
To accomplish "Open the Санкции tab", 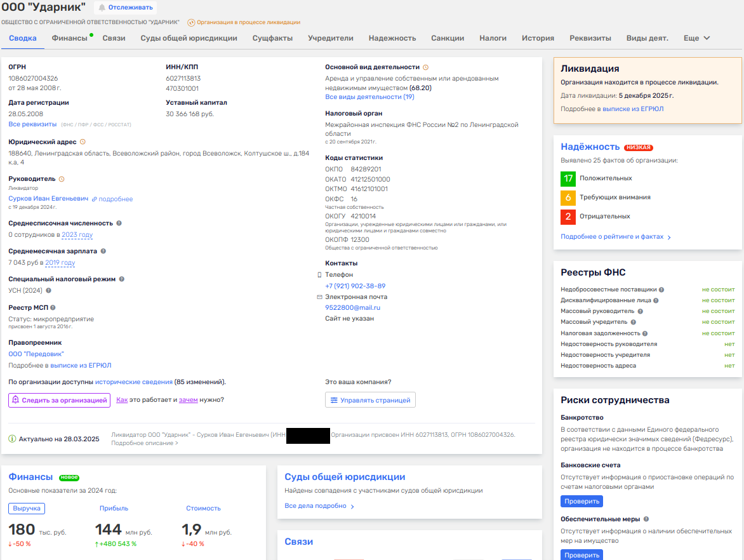I will (x=448, y=38).
